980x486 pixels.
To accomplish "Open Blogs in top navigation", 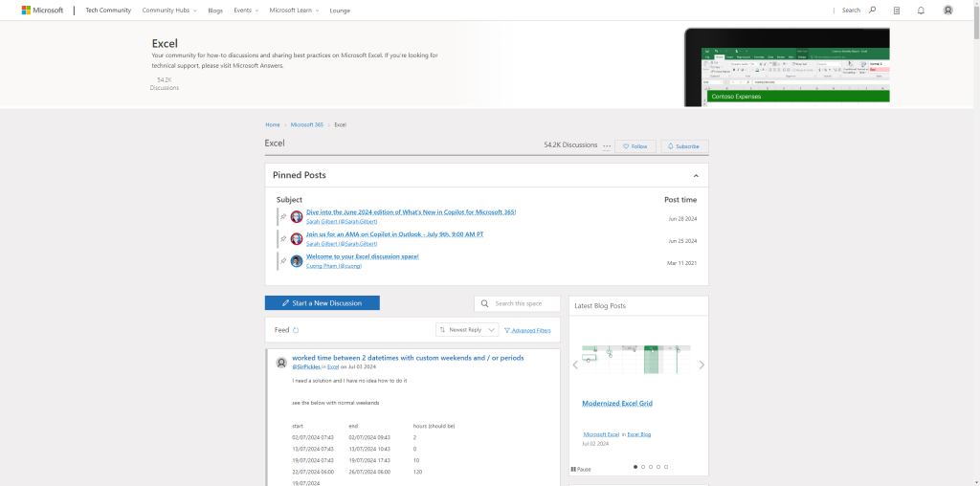I will click(x=215, y=11).
